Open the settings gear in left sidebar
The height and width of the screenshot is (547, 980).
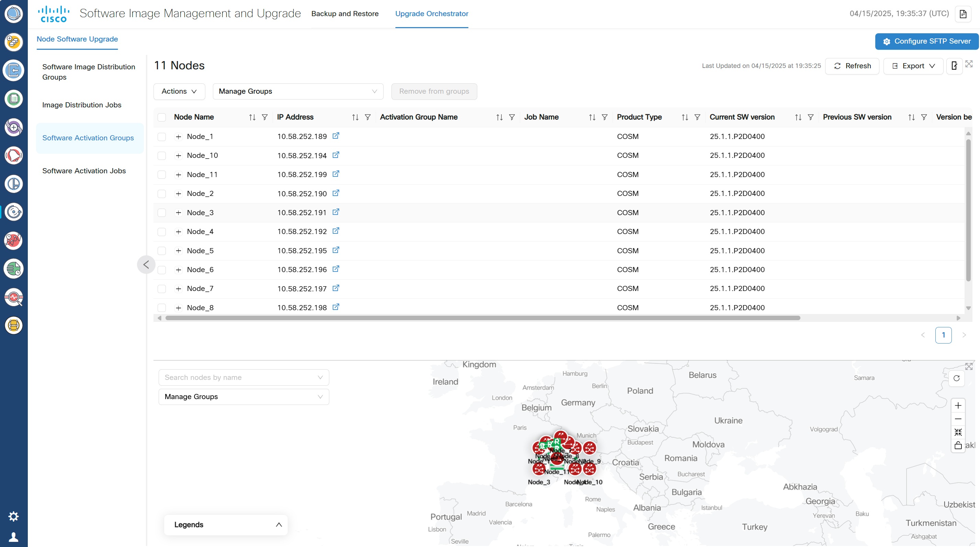14,516
